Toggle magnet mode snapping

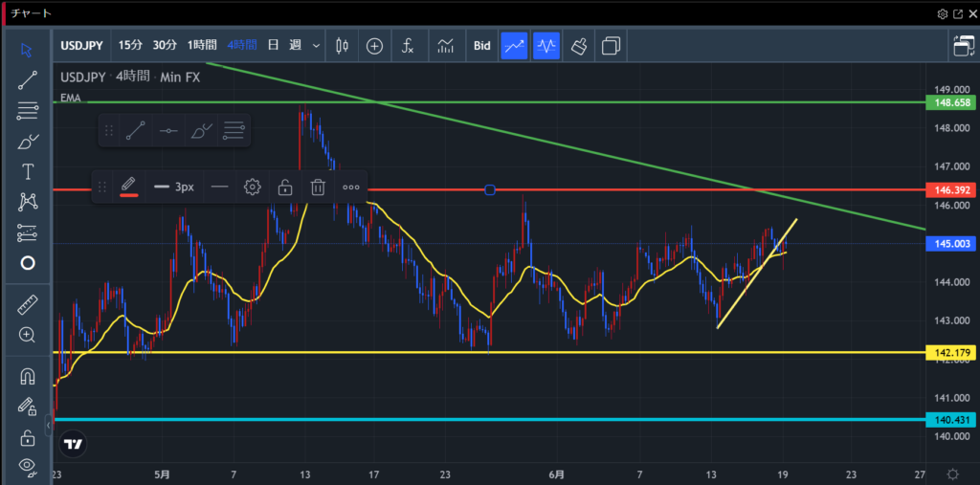[27, 376]
